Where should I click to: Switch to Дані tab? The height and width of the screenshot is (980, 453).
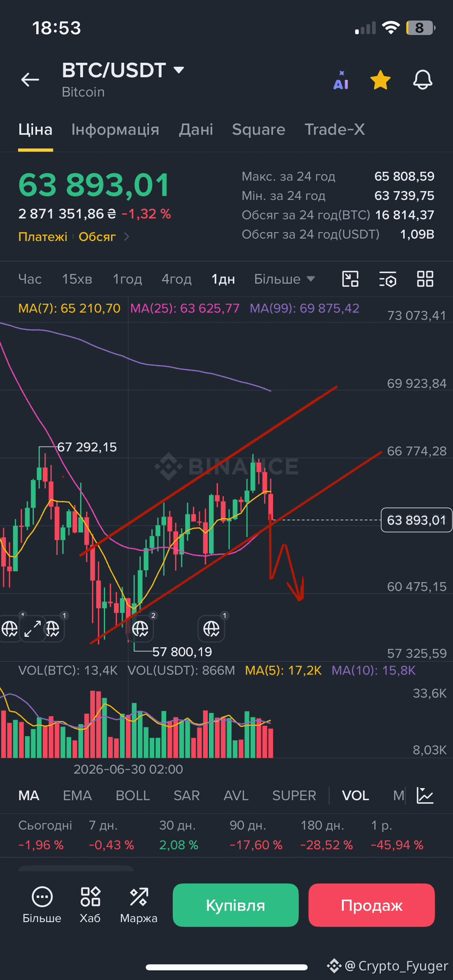click(x=196, y=130)
